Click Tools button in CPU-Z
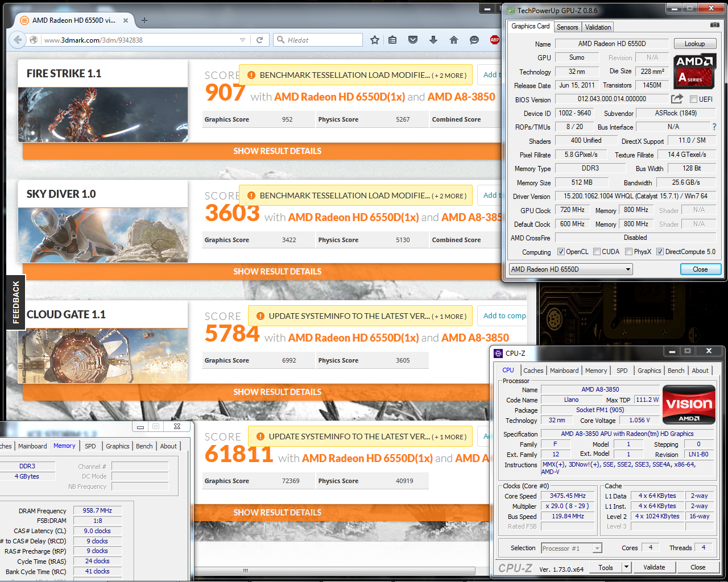The height and width of the screenshot is (582, 728). 606,567
